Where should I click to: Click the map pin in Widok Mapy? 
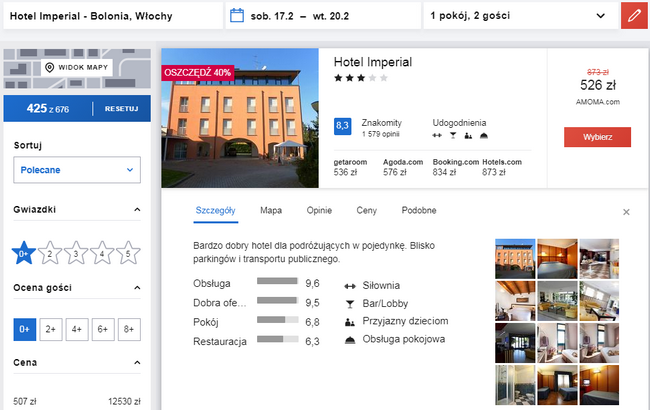point(49,67)
